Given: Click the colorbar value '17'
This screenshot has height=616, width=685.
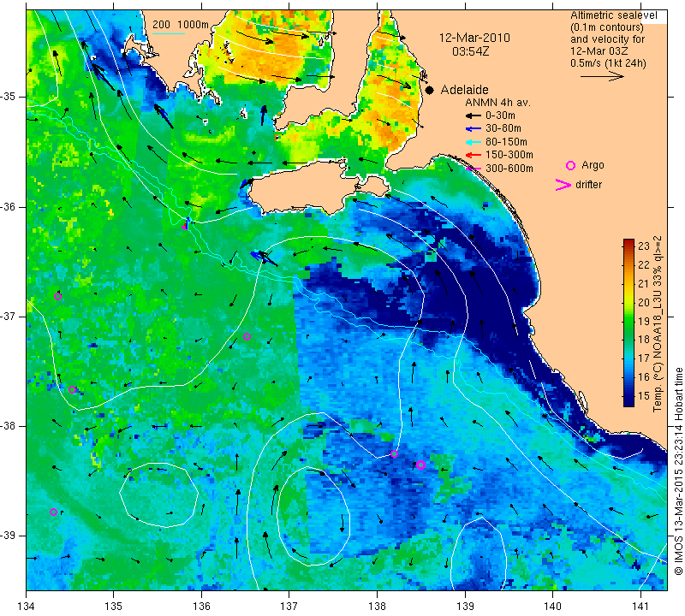Looking at the screenshot, I should tap(644, 358).
